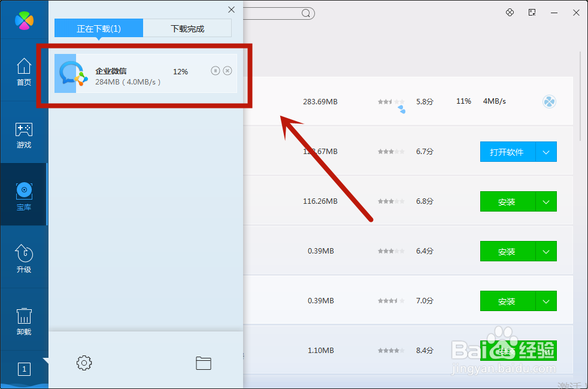Image resolution: width=588 pixels, height=389 pixels.
Task: Switch to the 正在下载(1) tab
Action: (99, 28)
